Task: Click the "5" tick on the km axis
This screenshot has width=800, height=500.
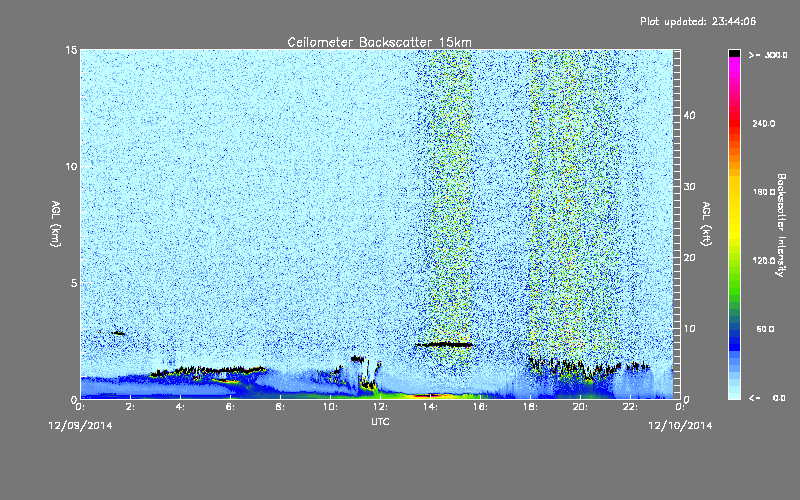Action: tap(74, 283)
